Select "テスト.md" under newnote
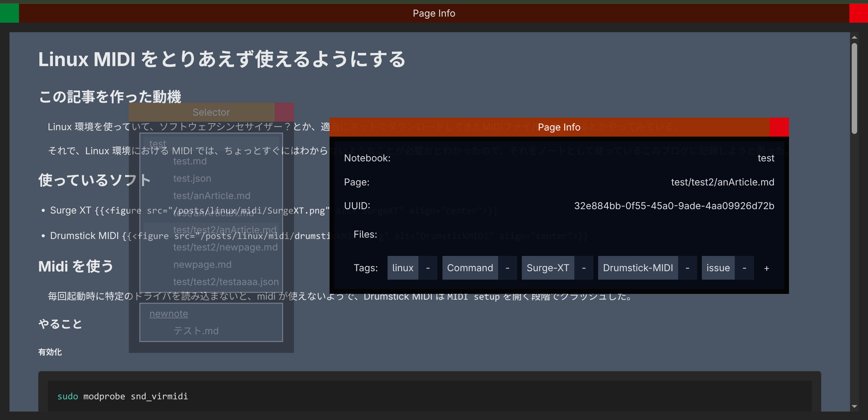Screen dimensions: 868x420 (x=196, y=331)
